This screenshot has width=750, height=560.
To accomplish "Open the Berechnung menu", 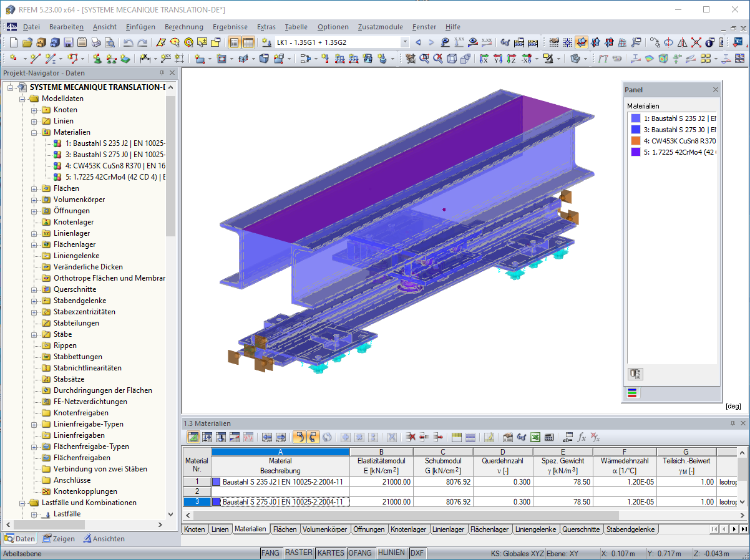I will pos(184,27).
